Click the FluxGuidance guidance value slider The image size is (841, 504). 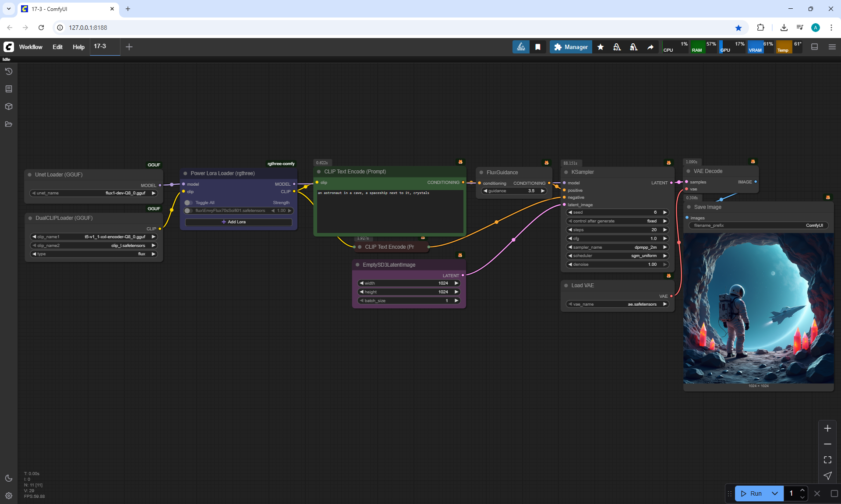point(514,191)
